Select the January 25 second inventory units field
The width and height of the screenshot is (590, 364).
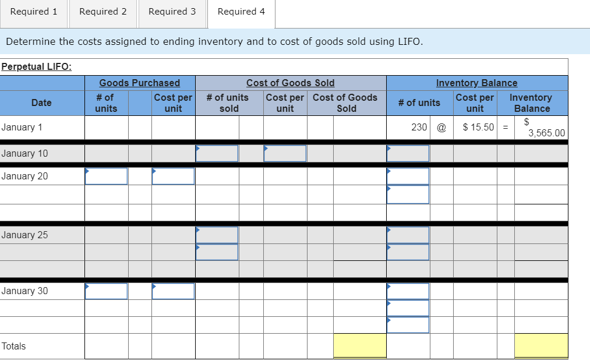408,252
